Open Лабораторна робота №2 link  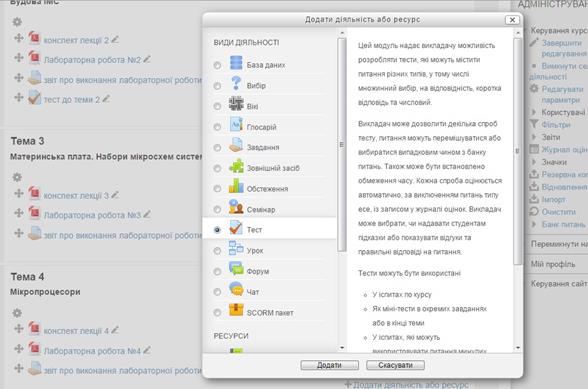pos(92,60)
